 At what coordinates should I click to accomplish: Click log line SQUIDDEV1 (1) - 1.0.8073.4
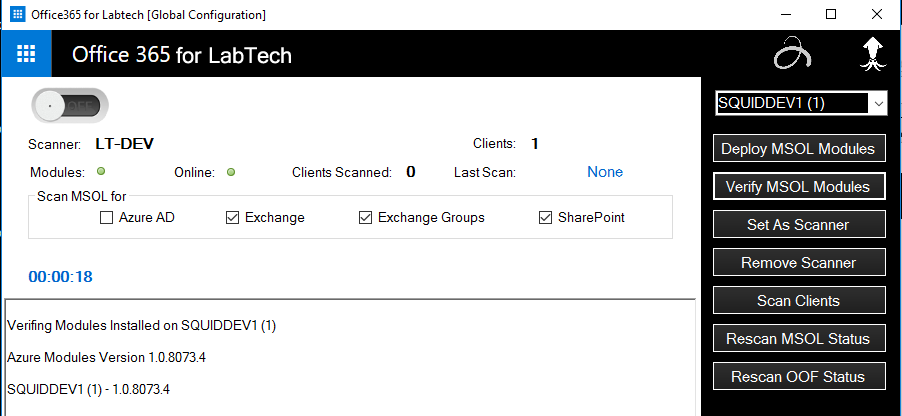(89, 390)
